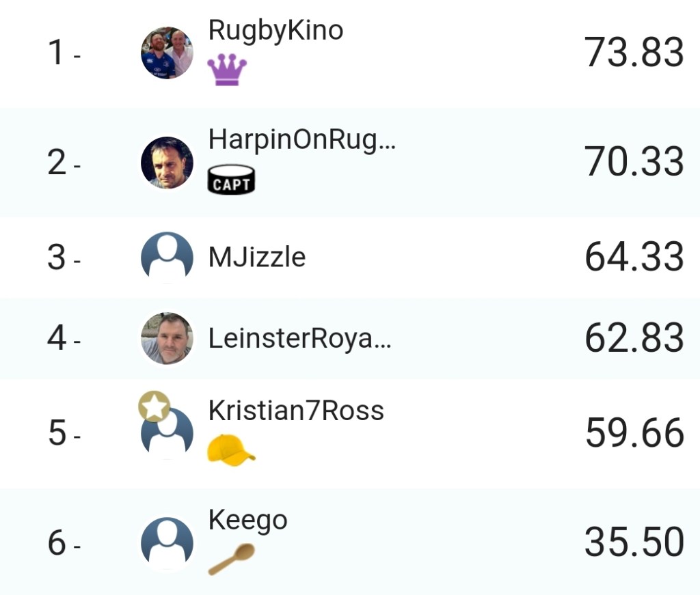Click the yellow cap icon under Kristian7Ross
The width and height of the screenshot is (700, 595).
231,451
